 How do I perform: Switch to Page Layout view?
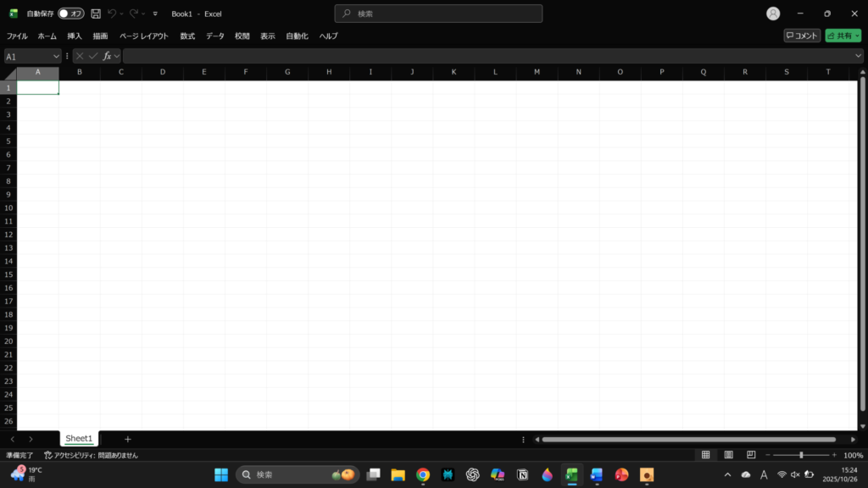point(728,455)
